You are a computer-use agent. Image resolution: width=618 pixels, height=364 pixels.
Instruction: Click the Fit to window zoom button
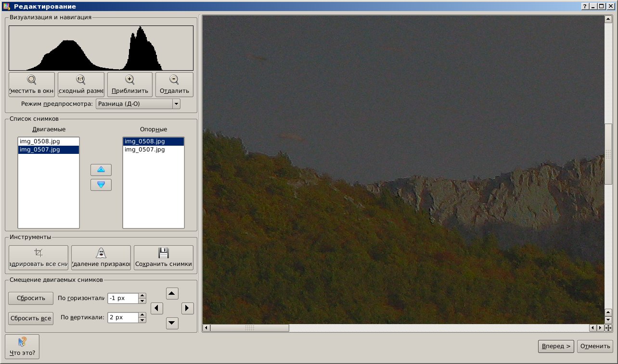[x=32, y=85]
